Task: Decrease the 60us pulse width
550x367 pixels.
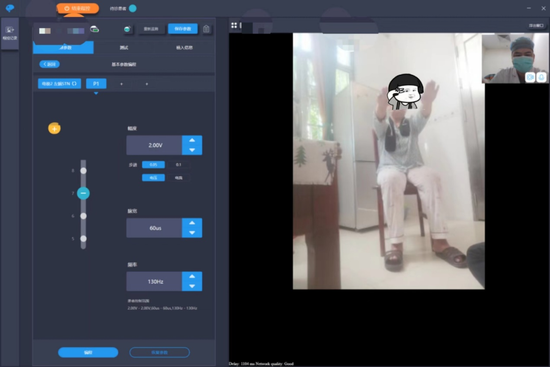Action: pos(192,233)
